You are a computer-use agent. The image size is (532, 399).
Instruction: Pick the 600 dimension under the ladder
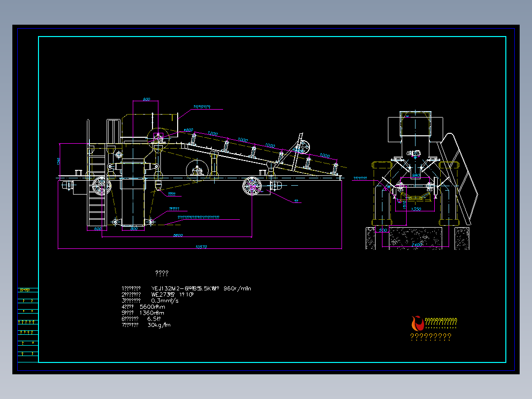[97, 229]
